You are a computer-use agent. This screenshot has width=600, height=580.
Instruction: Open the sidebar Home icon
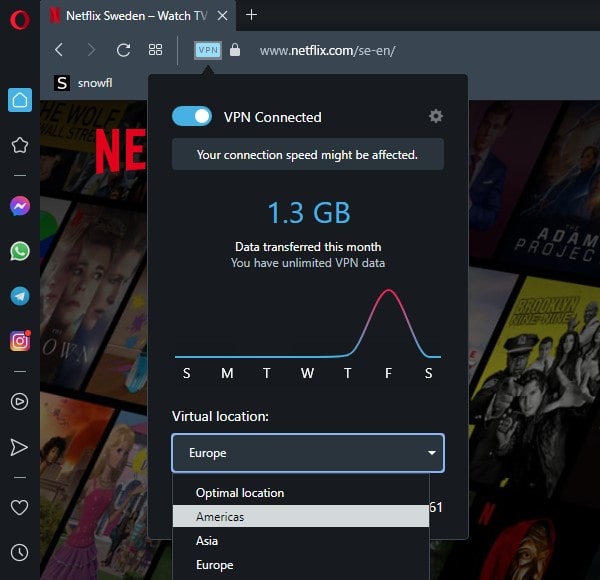[x=20, y=100]
